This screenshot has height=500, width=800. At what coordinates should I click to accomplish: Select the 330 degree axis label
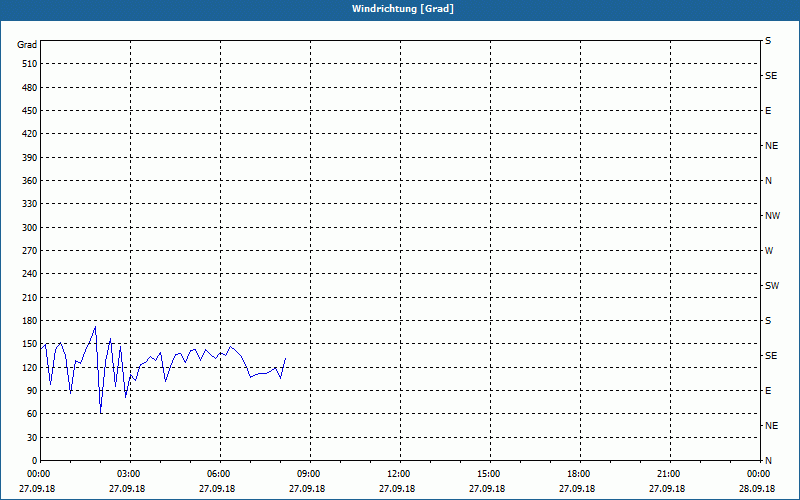coord(29,204)
